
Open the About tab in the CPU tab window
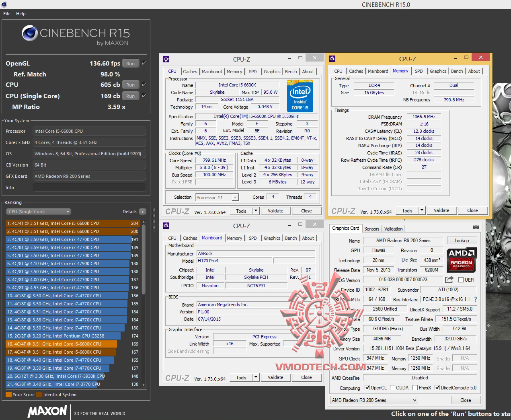(x=308, y=72)
